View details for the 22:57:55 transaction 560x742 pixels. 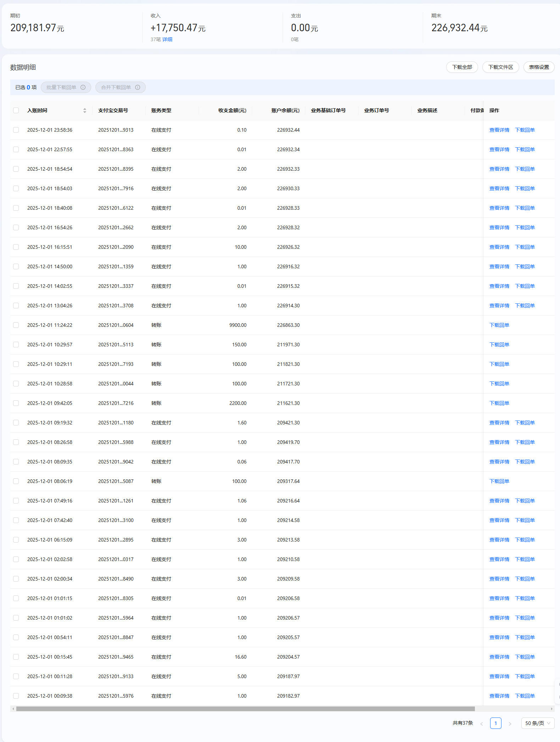pos(499,149)
